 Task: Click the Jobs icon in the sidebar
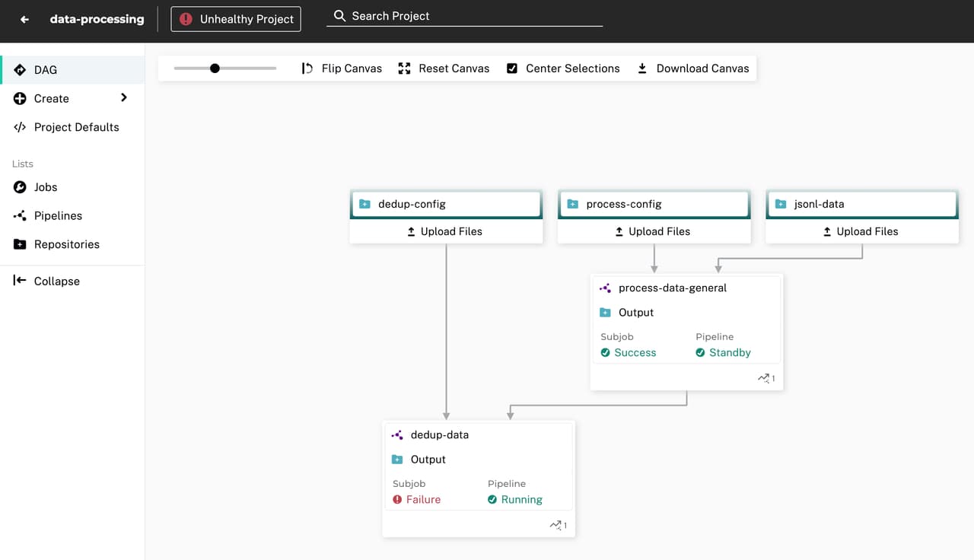tap(20, 187)
